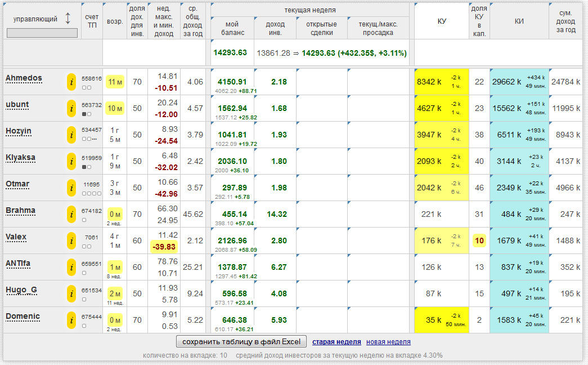The image size is (588, 365).
Task: Click manager filter input under управляющий
Action: pyautogui.click(x=42, y=33)
